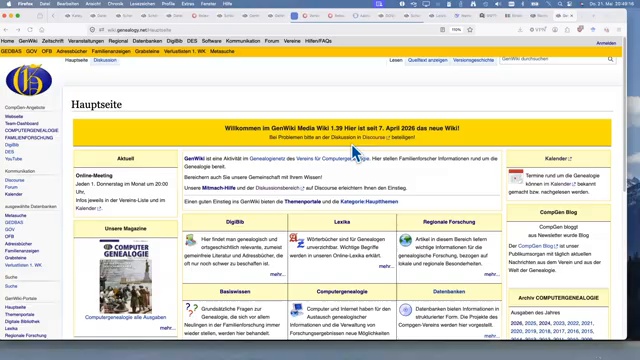Click the tracking protection shield icon
Image resolution: width=640 pixels, height=360 pixels.
tap(92, 30)
